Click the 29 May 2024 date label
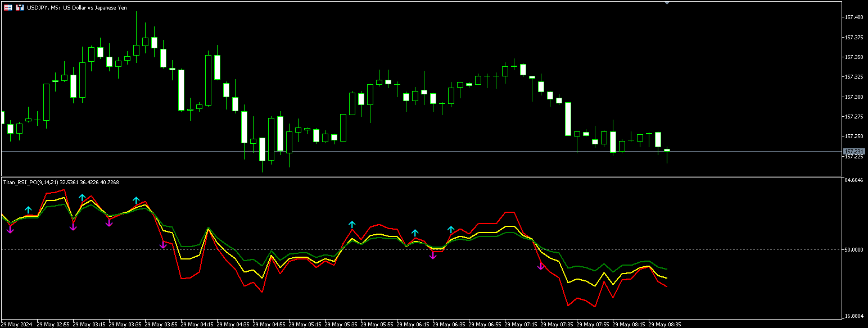868x328 pixels. [18, 324]
